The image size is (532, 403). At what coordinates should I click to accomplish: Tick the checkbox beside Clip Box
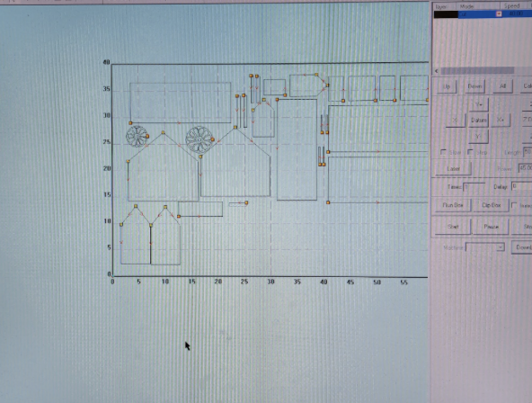[x=514, y=205]
